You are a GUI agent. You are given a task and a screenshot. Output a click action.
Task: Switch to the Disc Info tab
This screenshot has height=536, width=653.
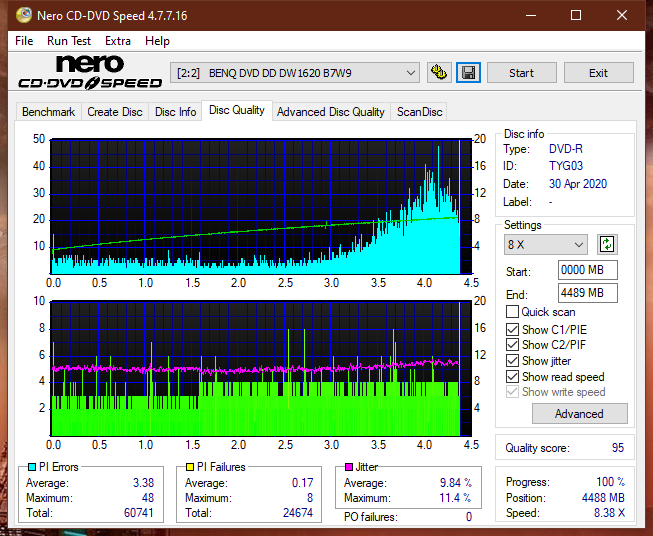[175, 112]
